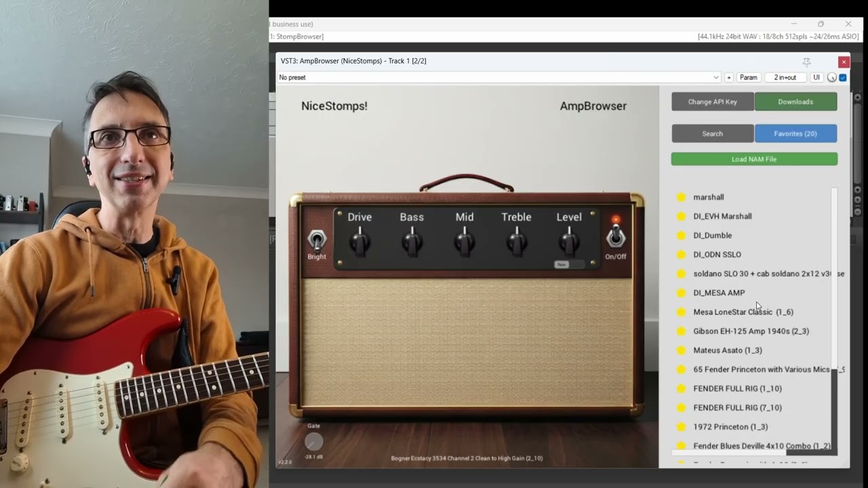Image resolution: width=868 pixels, height=488 pixels.
Task: Click Change API Key button
Action: (713, 102)
